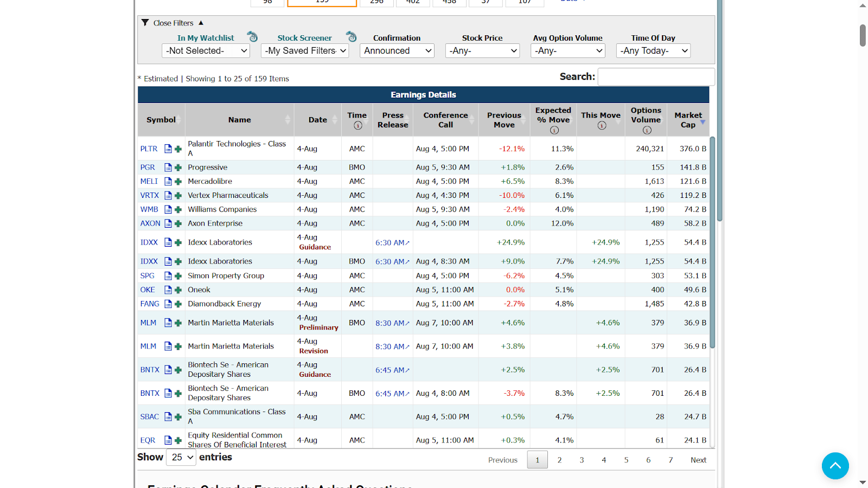Open the VRTX row document icon

[168, 196]
